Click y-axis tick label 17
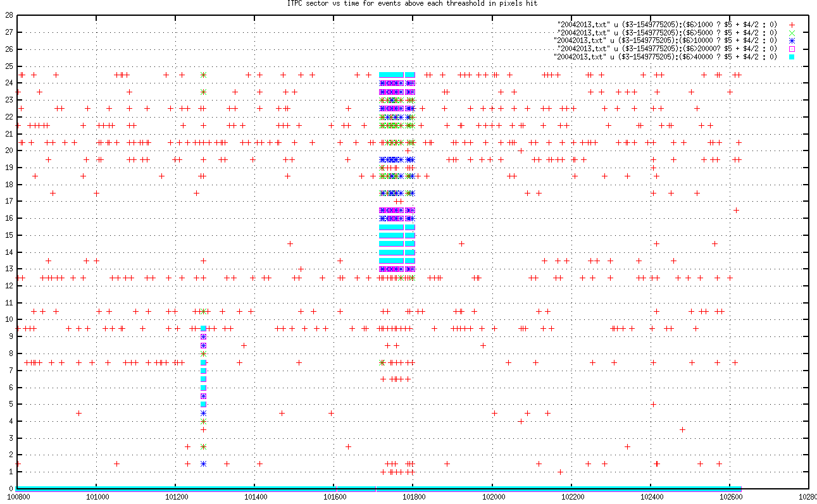The image size is (817, 504). point(9,201)
